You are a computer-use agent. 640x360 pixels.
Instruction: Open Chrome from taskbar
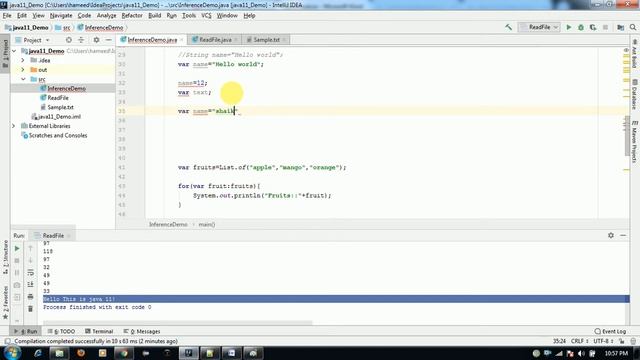[x=124, y=353]
